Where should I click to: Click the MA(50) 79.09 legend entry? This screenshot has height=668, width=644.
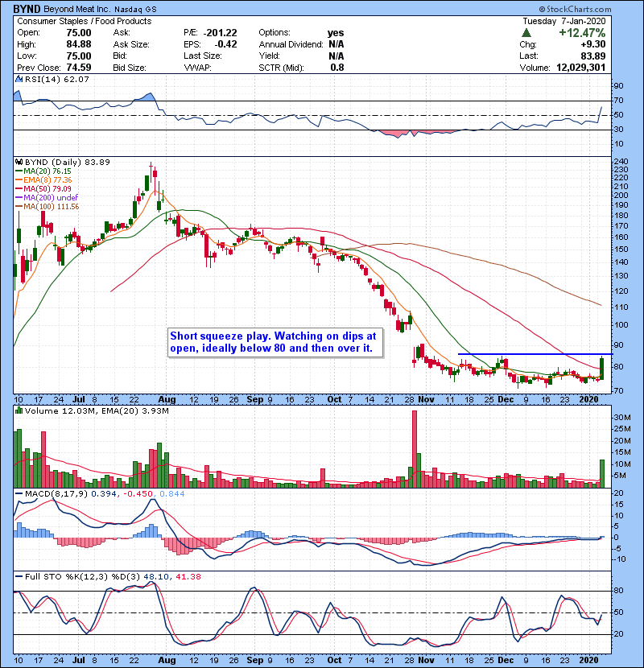coord(43,188)
